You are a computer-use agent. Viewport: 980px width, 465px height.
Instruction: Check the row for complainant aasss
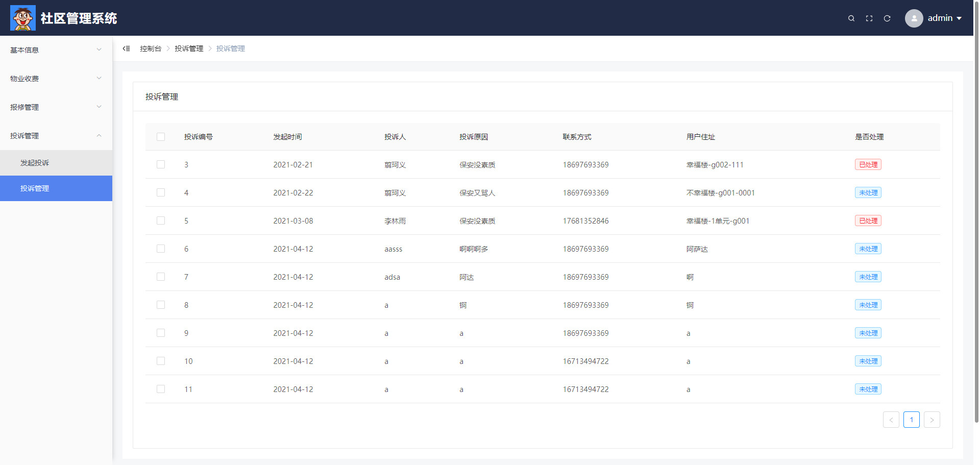161,249
